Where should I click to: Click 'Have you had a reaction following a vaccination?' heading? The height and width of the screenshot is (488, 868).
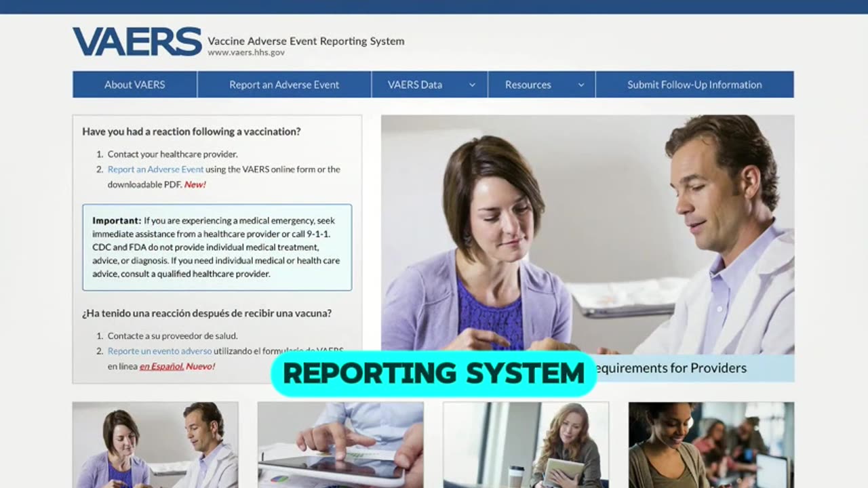coord(191,131)
